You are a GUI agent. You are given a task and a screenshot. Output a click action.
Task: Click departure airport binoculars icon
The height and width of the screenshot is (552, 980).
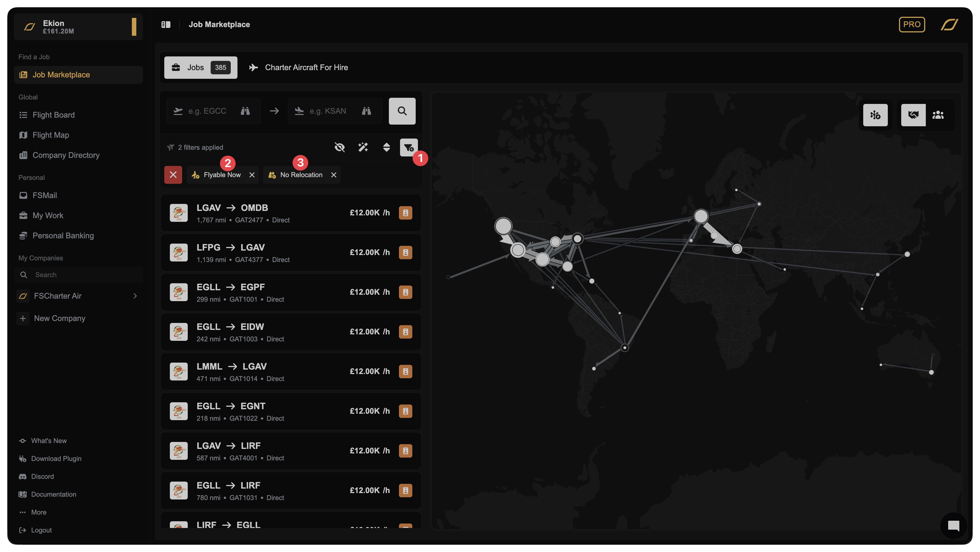click(x=245, y=111)
